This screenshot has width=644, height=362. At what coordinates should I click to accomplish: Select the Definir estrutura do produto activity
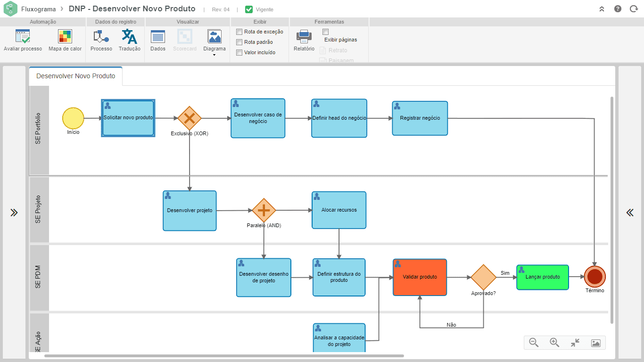coord(339,277)
